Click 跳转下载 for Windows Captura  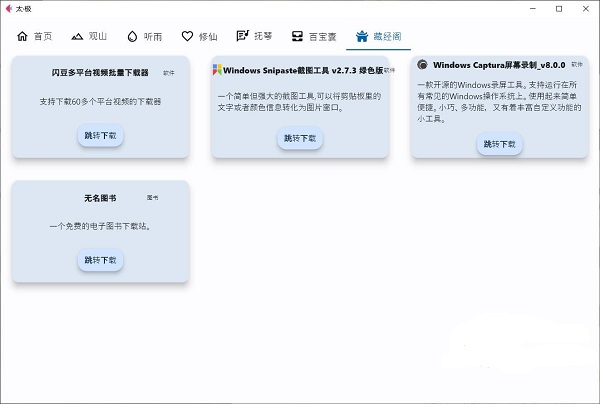499,144
